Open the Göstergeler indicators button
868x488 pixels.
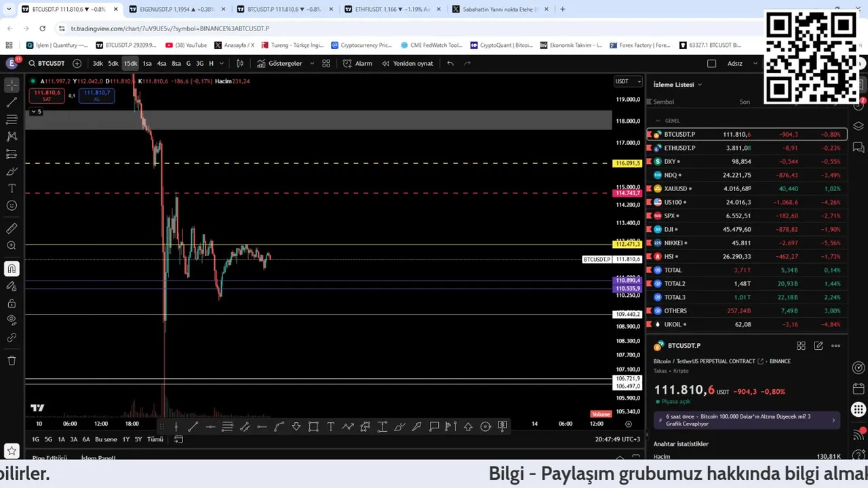click(x=279, y=64)
